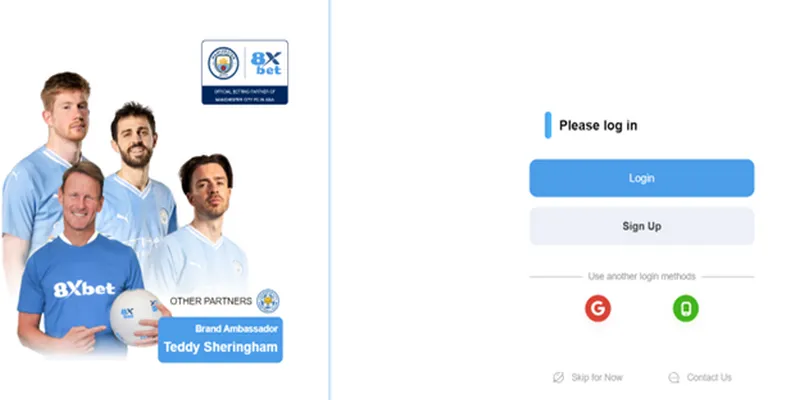
Task: Choose the green phone login icon
Action: 686,309
